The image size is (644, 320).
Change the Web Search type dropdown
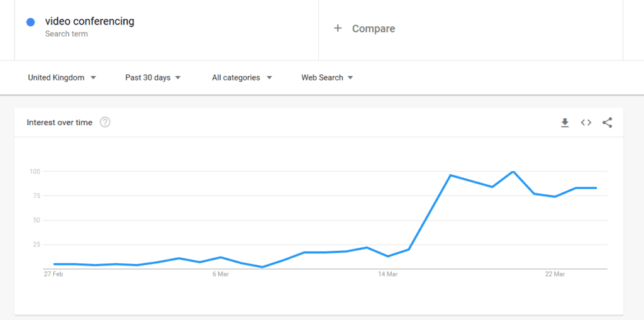coord(327,78)
